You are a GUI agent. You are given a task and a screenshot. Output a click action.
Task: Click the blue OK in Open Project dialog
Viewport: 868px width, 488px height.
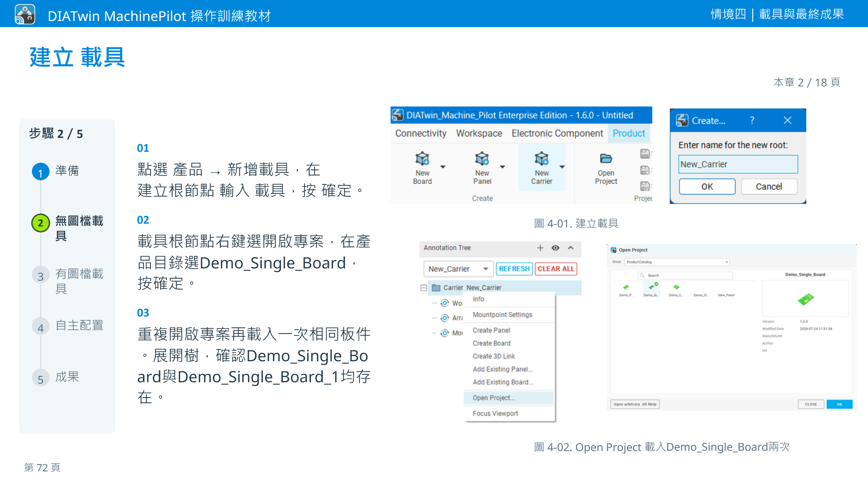[839, 404]
